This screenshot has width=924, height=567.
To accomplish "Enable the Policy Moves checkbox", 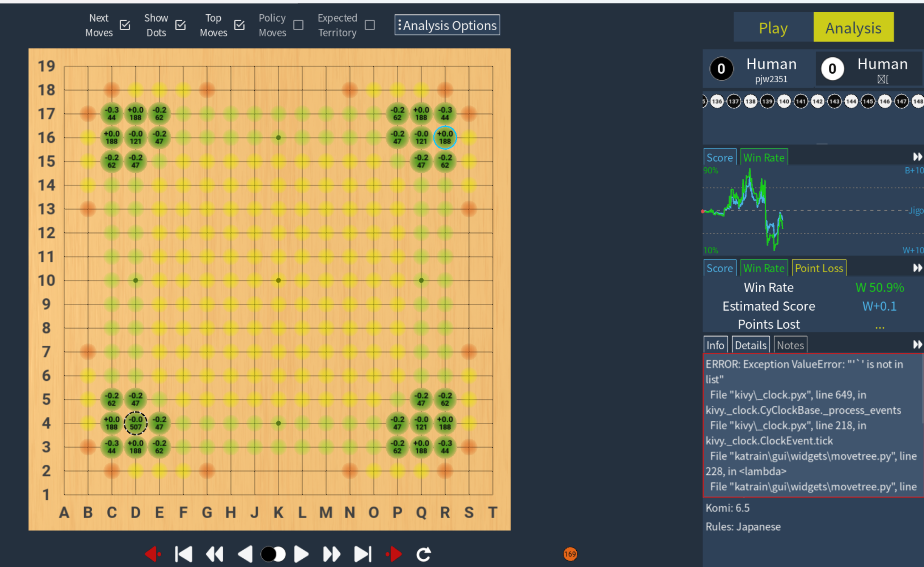I will [x=299, y=25].
